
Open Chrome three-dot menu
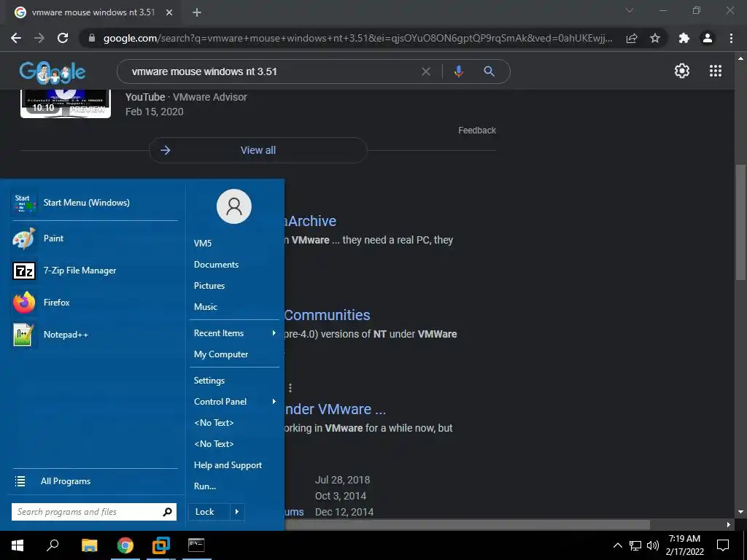pos(731,38)
